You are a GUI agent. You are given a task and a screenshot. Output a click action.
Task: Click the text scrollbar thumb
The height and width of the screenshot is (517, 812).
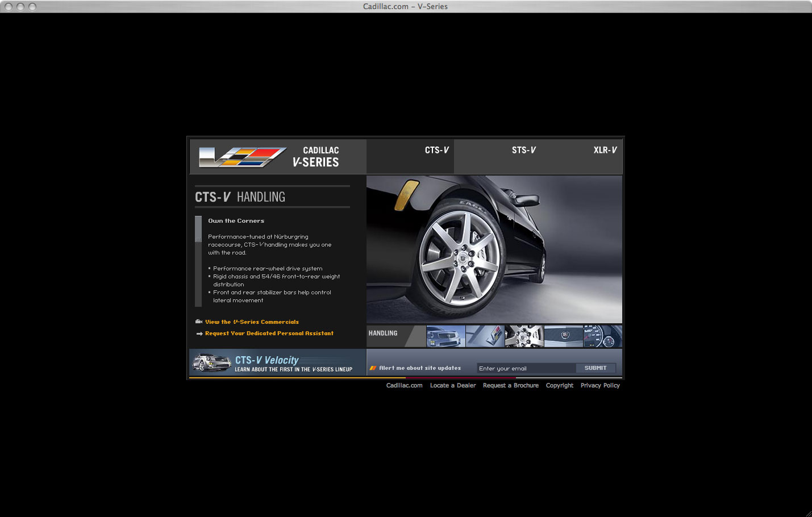coord(198,229)
